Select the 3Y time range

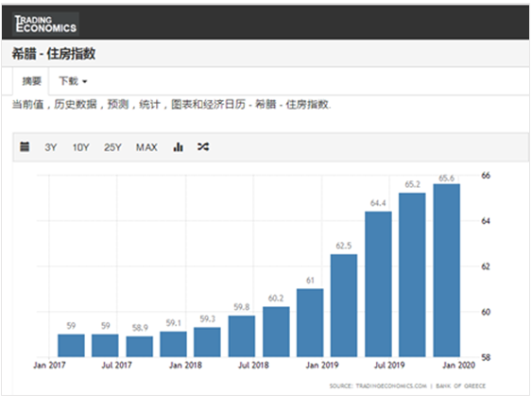(x=50, y=147)
